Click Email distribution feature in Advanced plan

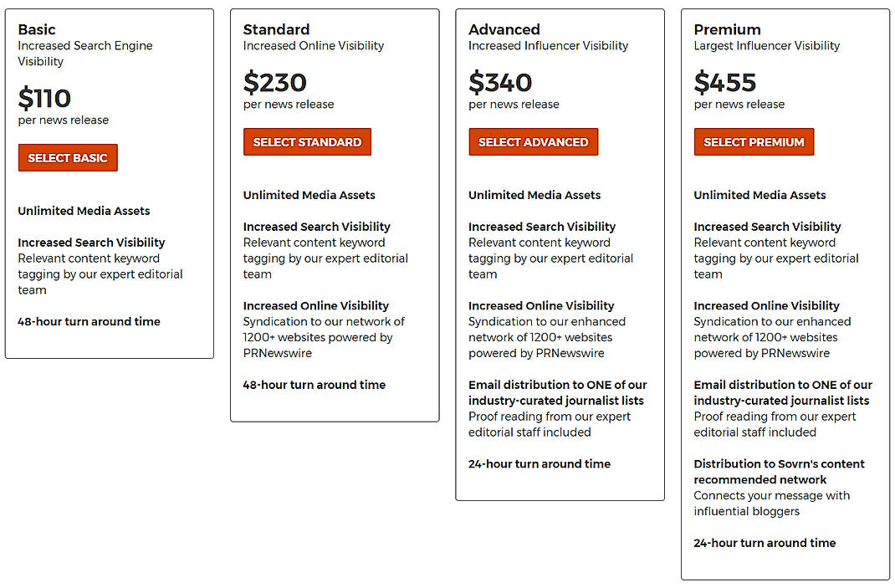click(x=555, y=392)
